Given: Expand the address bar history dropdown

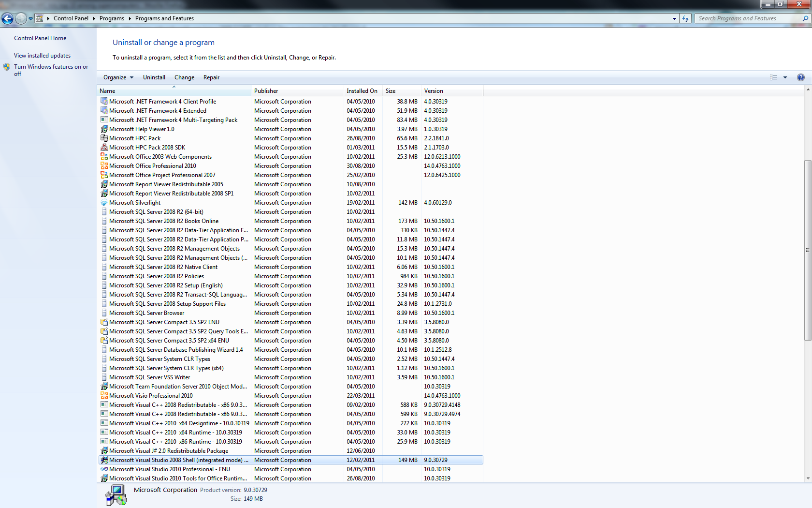Looking at the screenshot, I should 674,18.
